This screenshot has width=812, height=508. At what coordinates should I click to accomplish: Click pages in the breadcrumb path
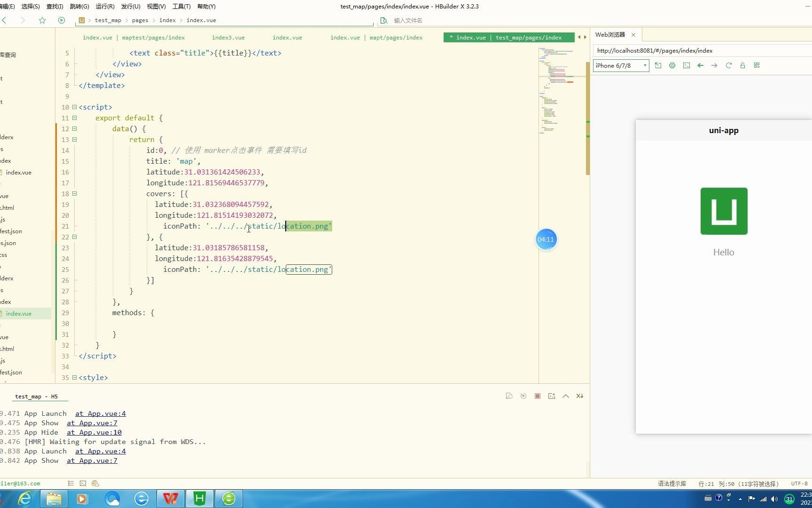click(140, 20)
